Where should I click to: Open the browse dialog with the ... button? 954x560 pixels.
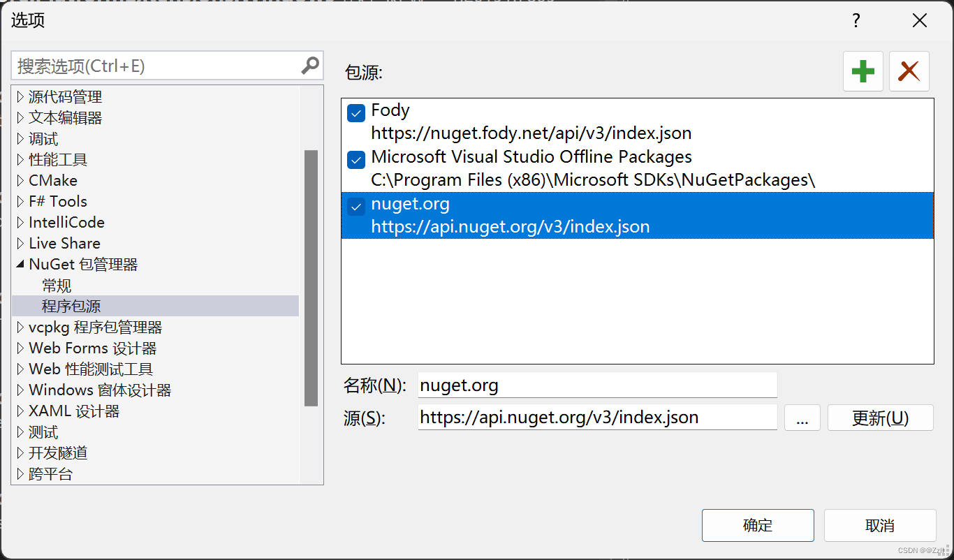pos(802,418)
